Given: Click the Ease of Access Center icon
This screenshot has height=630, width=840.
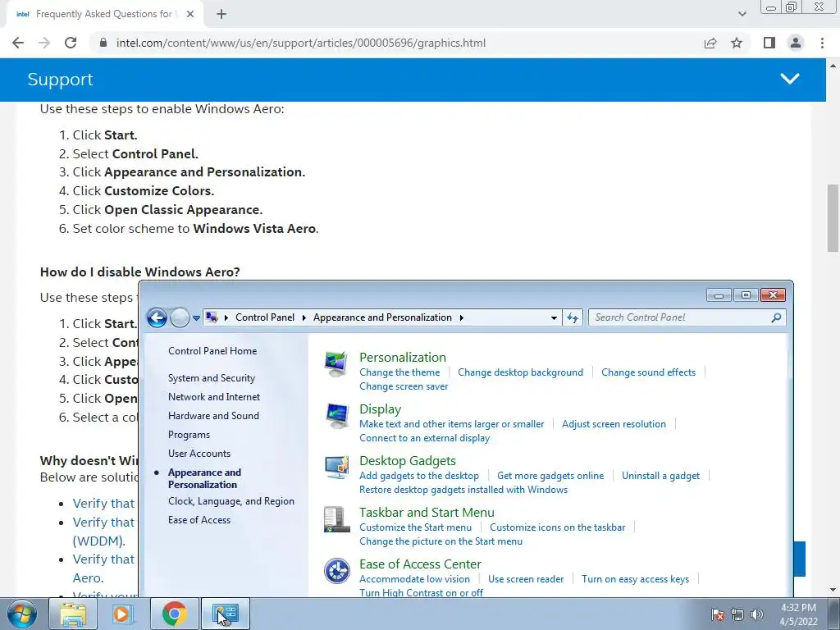Looking at the screenshot, I should (x=336, y=571).
